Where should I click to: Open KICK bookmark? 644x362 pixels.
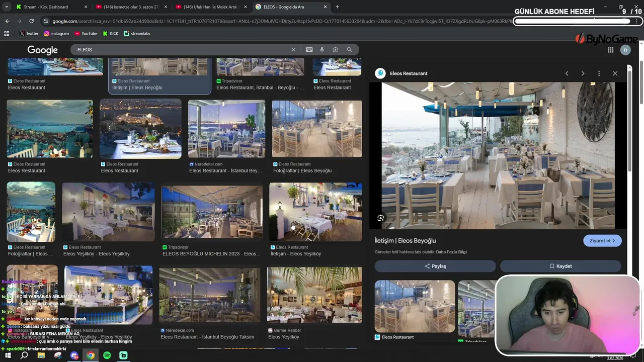pos(110,33)
